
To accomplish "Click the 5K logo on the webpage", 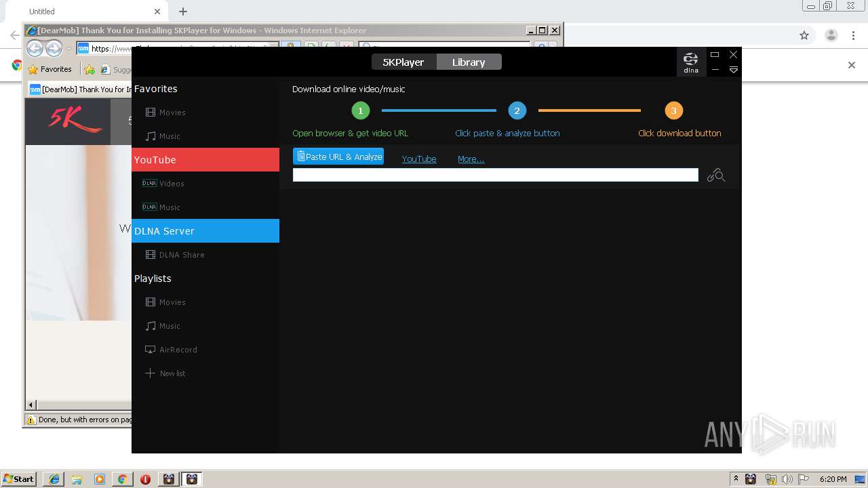I will (75, 121).
